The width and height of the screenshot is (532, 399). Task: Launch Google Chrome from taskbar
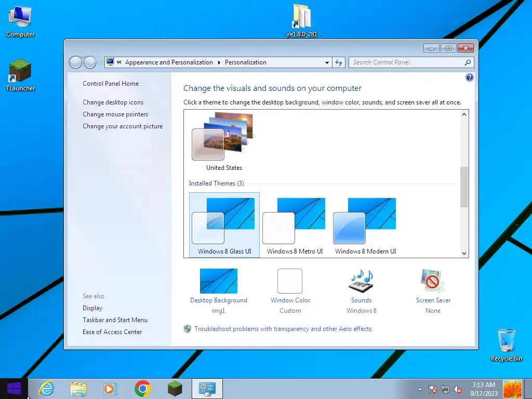pyautogui.click(x=142, y=389)
